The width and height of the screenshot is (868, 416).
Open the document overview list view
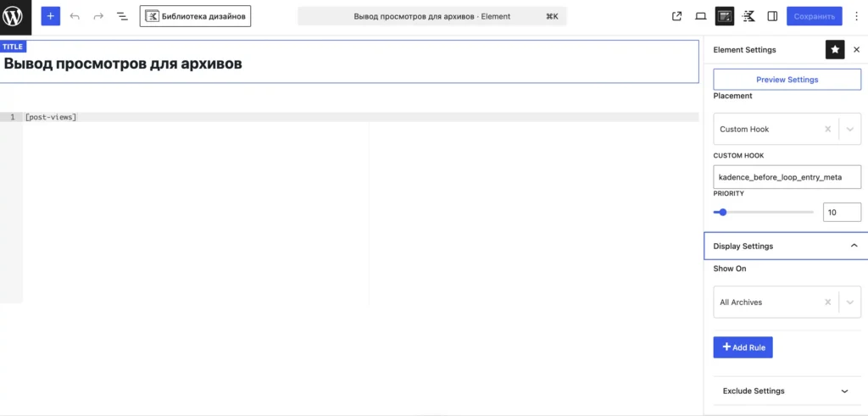(x=122, y=17)
